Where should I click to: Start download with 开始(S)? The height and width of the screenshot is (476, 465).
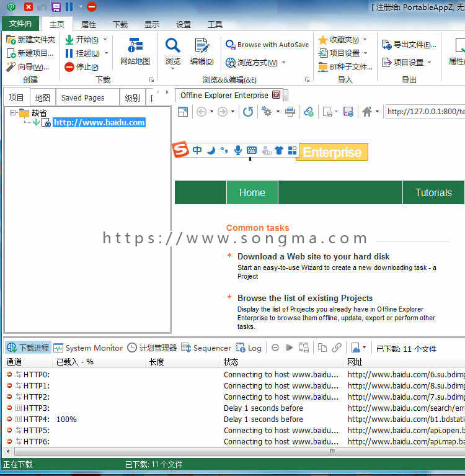[x=82, y=40]
